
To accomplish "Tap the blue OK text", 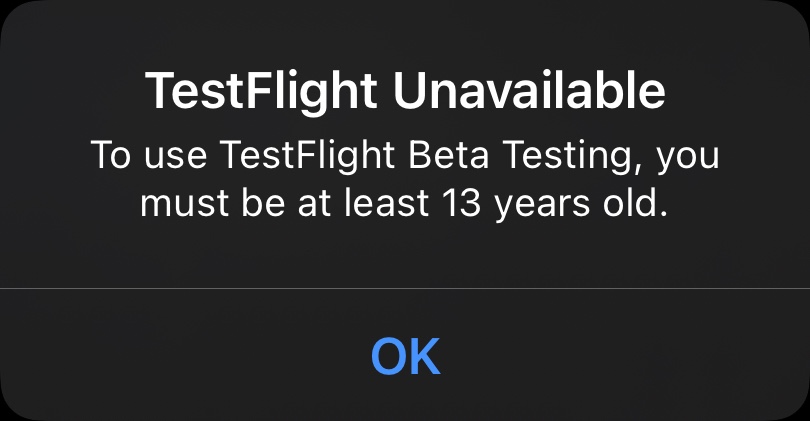I will tap(405, 356).
